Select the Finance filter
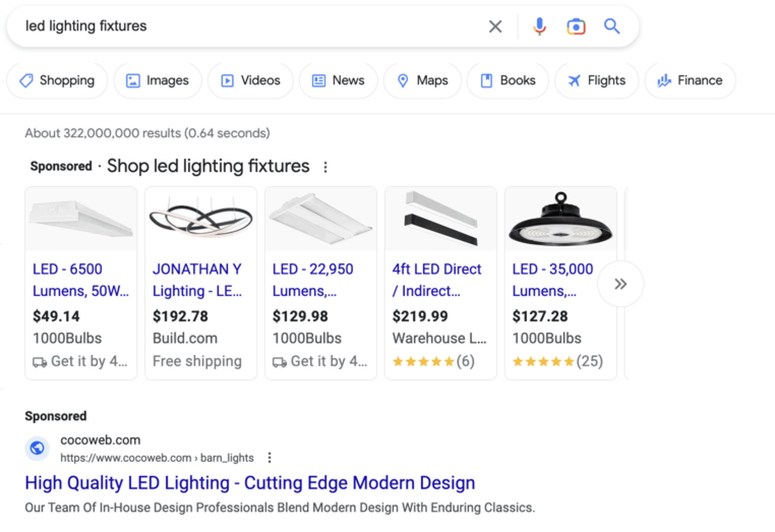The height and width of the screenshot is (532, 775). click(690, 80)
